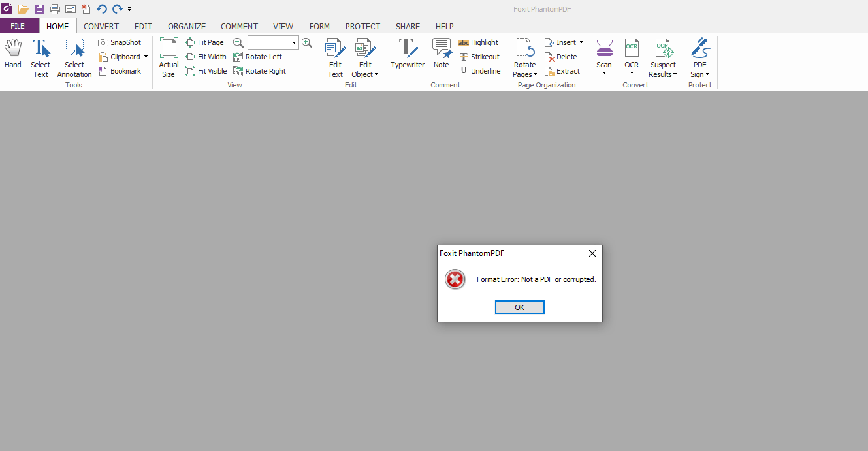Activate the Select Text tool
Viewport: 868px width, 451px height.
(x=40, y=55)
